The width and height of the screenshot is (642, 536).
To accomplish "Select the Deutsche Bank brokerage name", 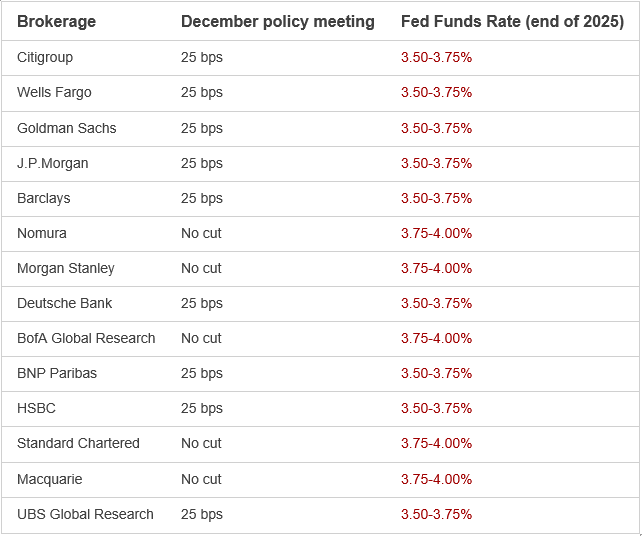I will [65, 303].
